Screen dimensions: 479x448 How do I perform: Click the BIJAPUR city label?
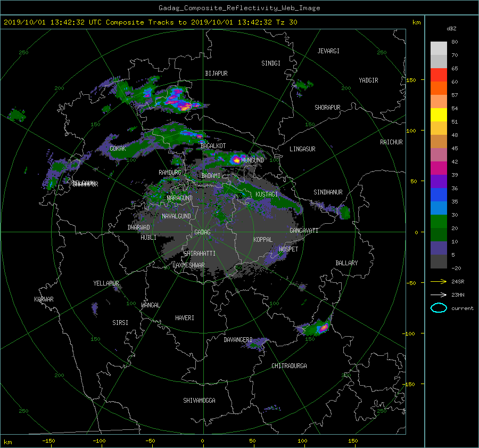click(216, 74)
